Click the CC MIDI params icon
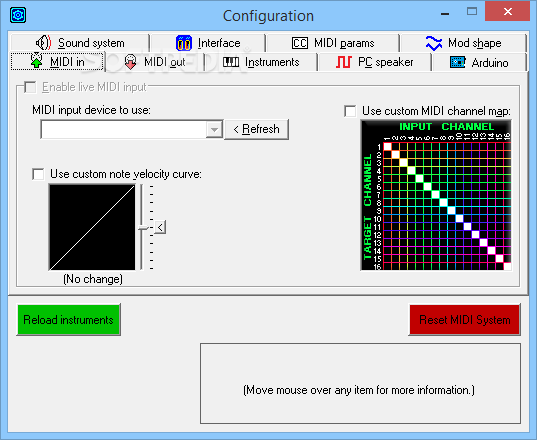This screenshot has height=440, width=537. click(300, 43)
